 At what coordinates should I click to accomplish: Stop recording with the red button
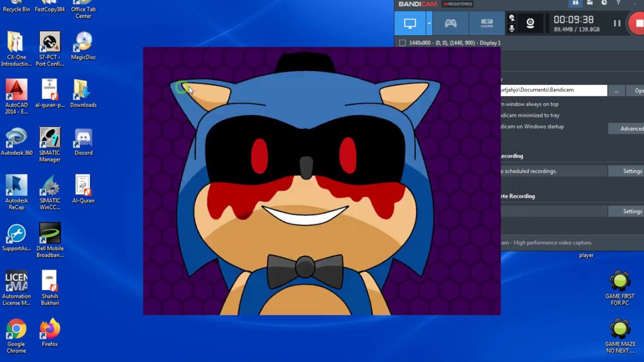[637, 23]
